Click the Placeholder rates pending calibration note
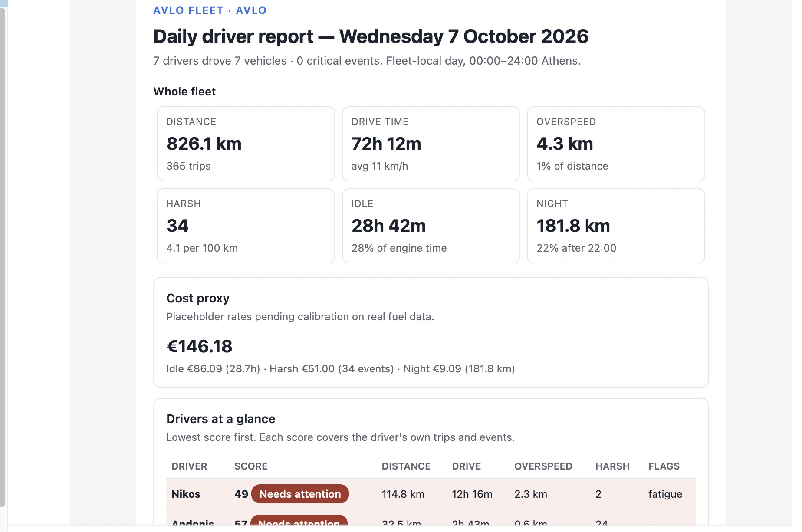 (x=300, y=317)
